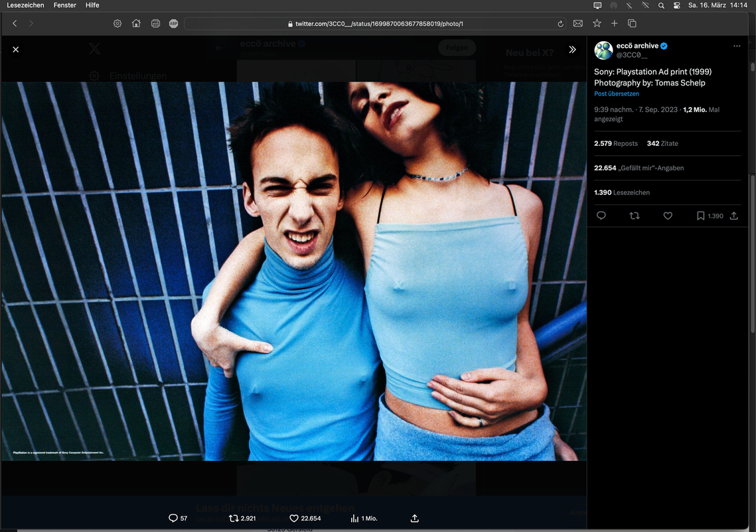This screenshot has height=532, width=756.
Task: View the 22.654 Gefällt mir list
Action: [639, 168]
